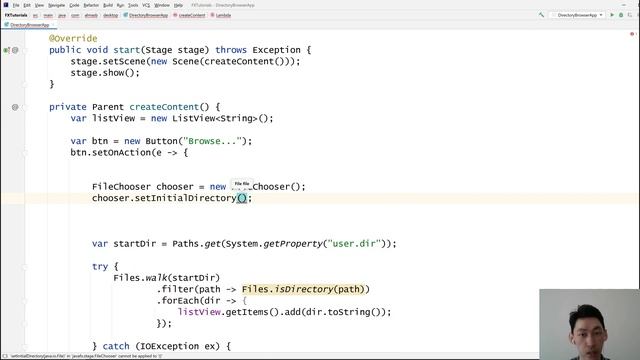Select desktop breadcrumb in navigation bar

click(110, 15)
